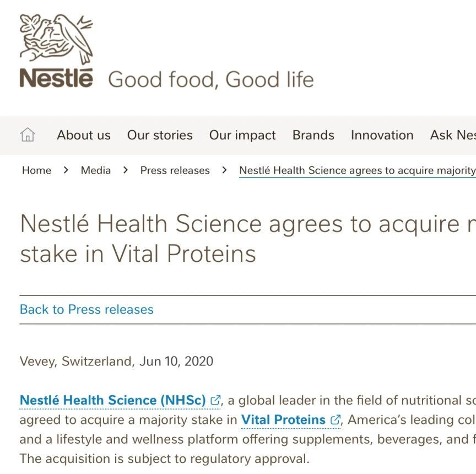
Task: Click external link icon after Nestlé Health Science
Action: (x=215, y=400)
